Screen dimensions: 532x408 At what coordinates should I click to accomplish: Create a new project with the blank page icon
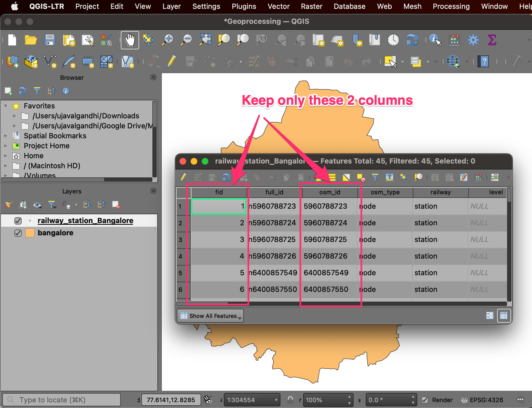(12, 40)
